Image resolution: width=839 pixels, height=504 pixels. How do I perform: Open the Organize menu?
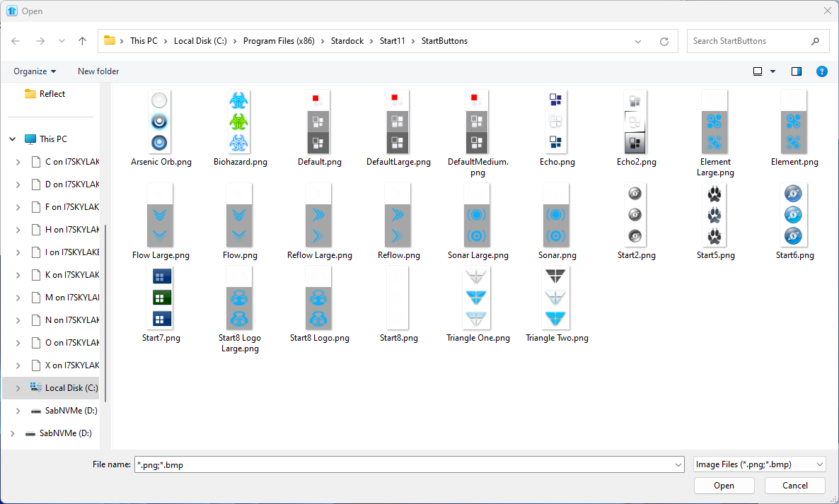tap(34, 71)
